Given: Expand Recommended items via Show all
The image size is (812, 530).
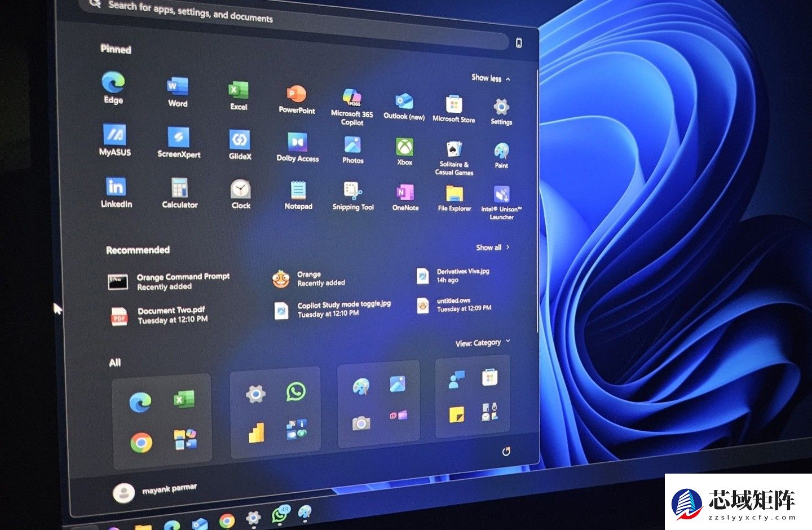Looking at the screenshot, I should (x=490, y=247).
